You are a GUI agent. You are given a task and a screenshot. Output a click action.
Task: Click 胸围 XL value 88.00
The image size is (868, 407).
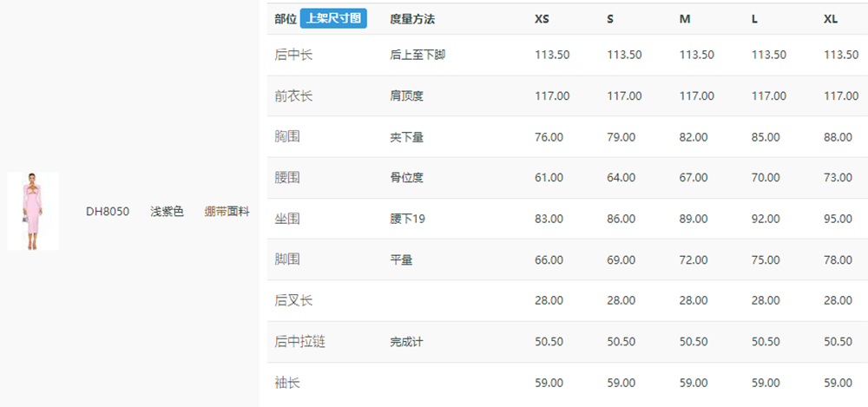pyautogui.click(x=838, y=137)
